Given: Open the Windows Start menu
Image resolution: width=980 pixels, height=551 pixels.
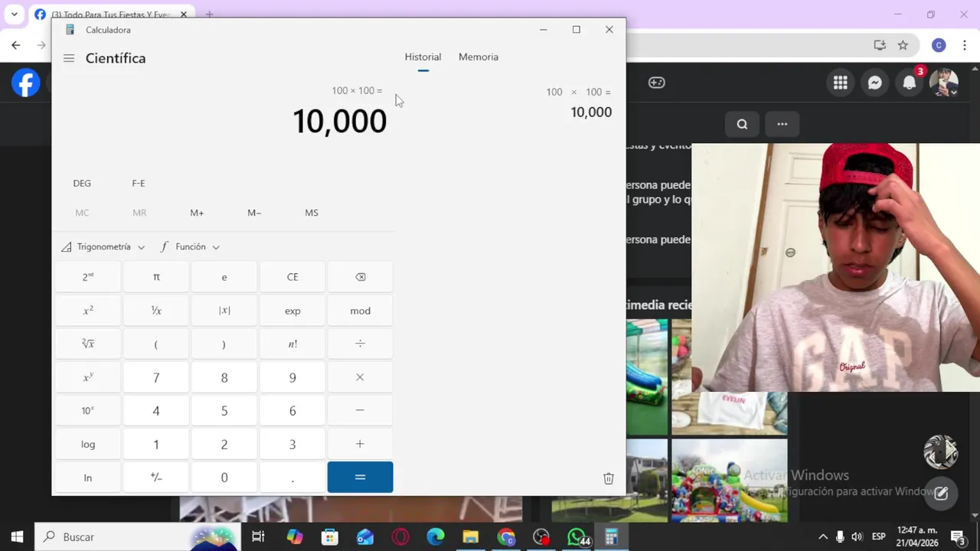Looking at the screenshot, I should [x=17, y=537].
